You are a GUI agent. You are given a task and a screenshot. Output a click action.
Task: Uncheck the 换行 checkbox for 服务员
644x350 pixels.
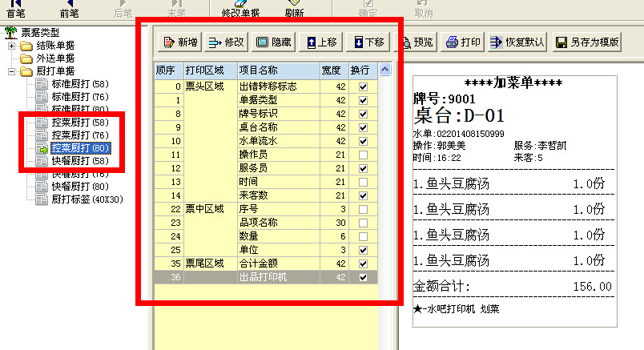coord(364,168)
